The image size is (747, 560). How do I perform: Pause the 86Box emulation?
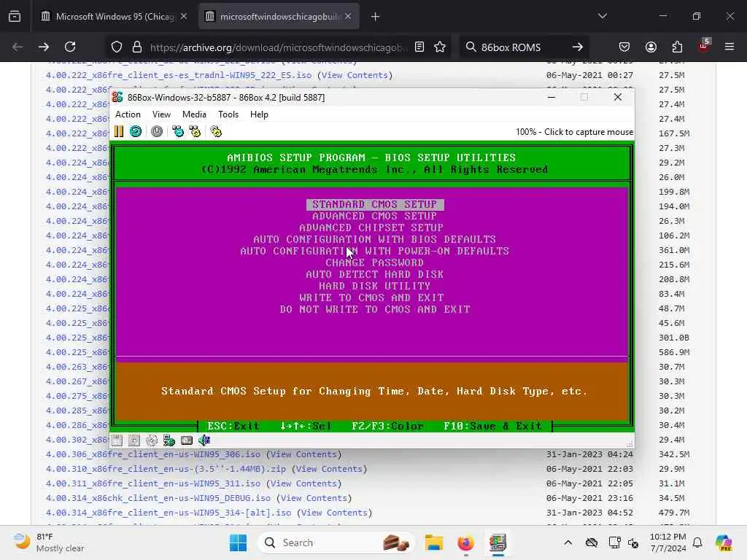pyautogui.click(x=119, y=131)
